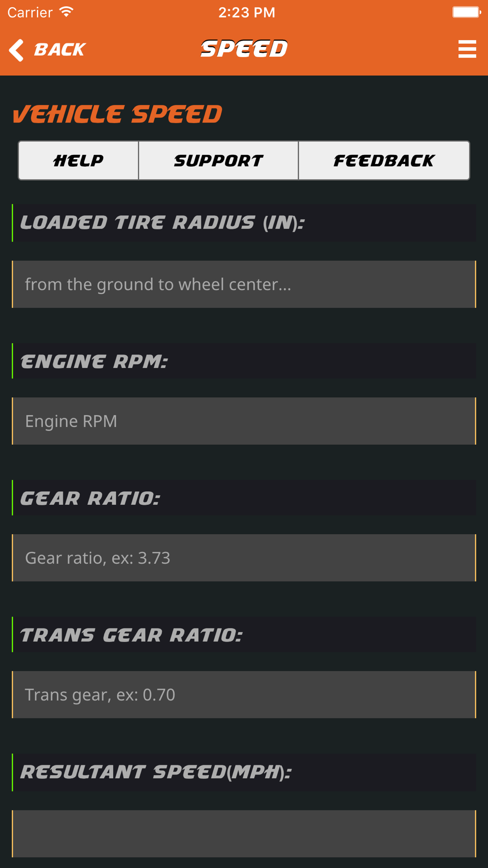
Task: Tap the GEAR RATIO label
Action: pos(90,498)
